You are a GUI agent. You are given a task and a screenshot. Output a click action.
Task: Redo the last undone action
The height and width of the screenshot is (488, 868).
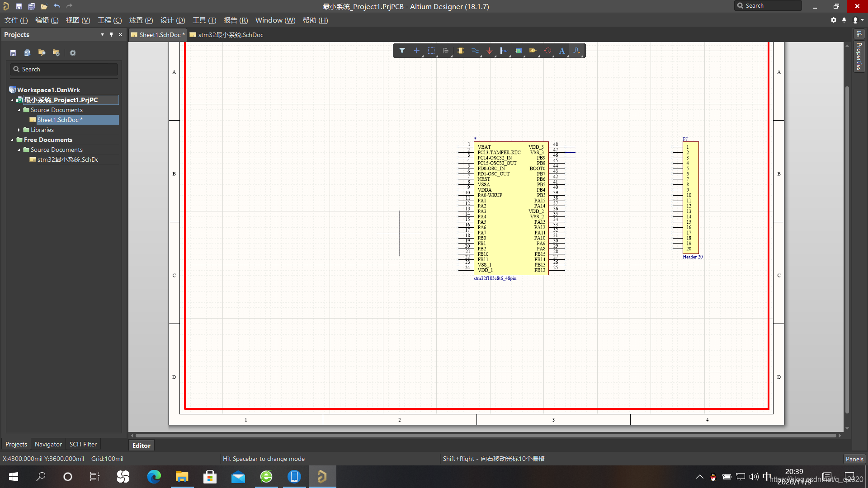[x=69, y=6]
